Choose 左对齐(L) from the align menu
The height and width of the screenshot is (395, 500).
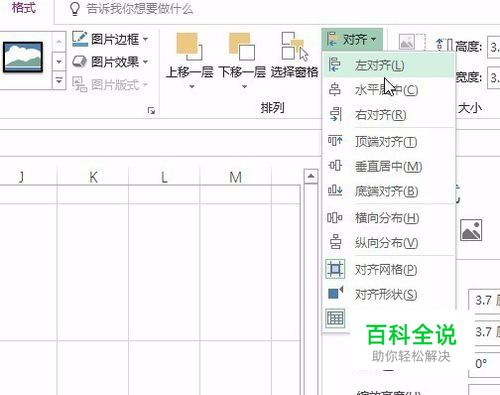tap(389, 65)
